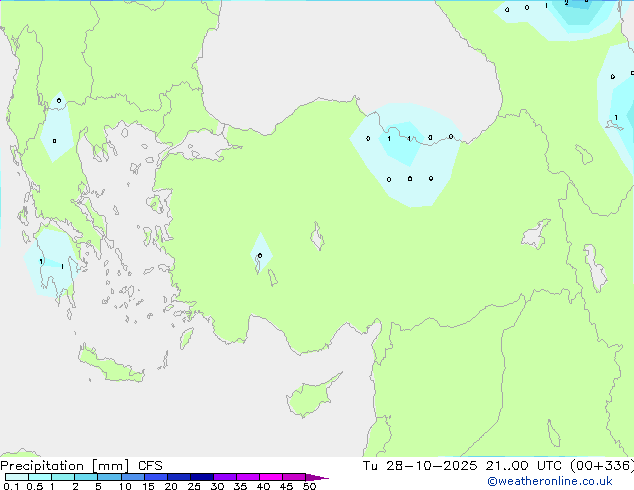Click the legend swatch between 2 and 5
The height and width of the screenshot is (490, 634).
click(86, 477)
